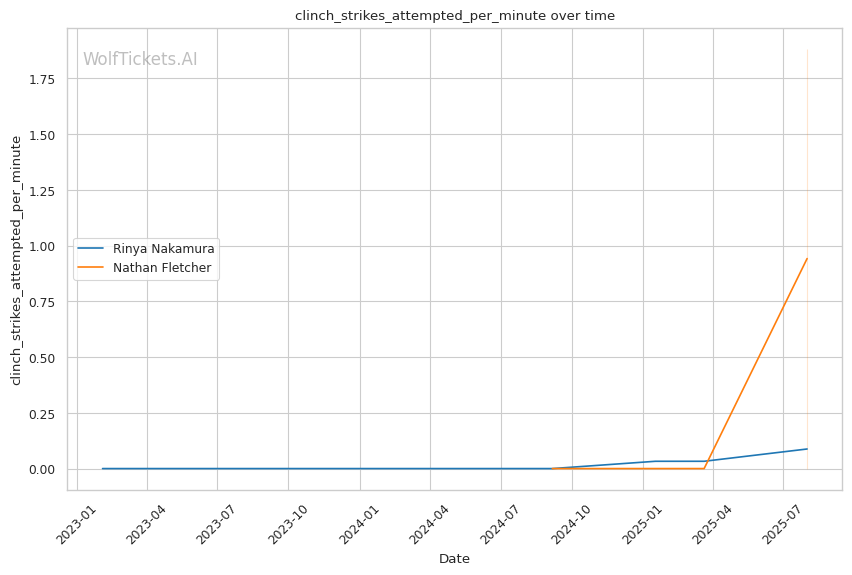
Task: Click the orange legend line swatch
Action: (91, 268)
